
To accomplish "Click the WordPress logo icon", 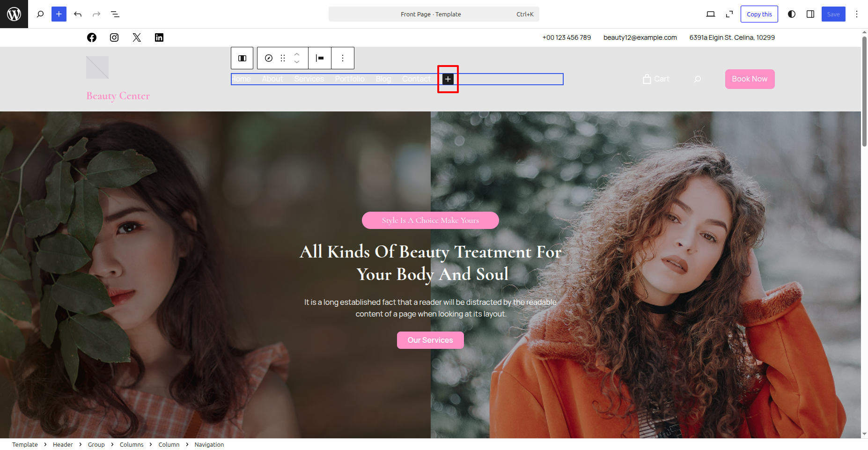I will [14, 14].
